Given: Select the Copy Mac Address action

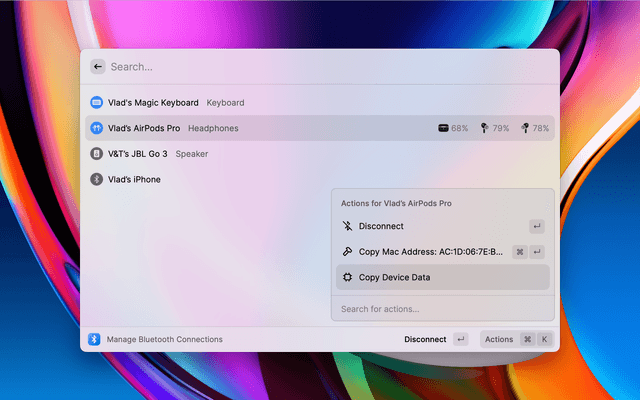Looking at the screenshot, I should pyautogui.click(x=431, y=252).
